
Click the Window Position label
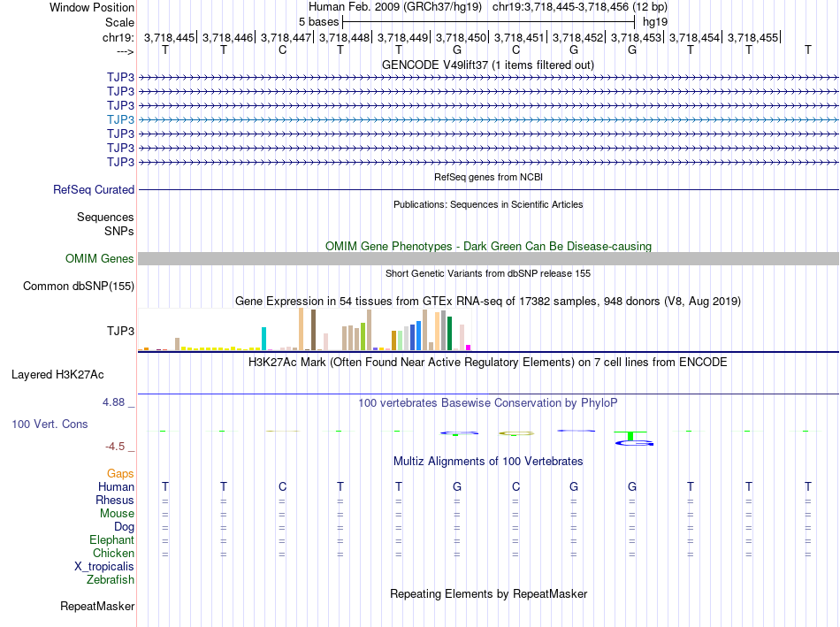click(92, 7)
